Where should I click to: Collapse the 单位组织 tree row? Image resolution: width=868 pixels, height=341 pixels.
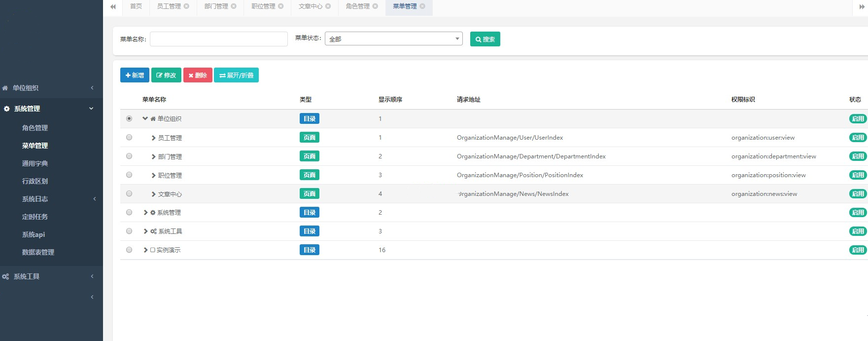[145, 118]
